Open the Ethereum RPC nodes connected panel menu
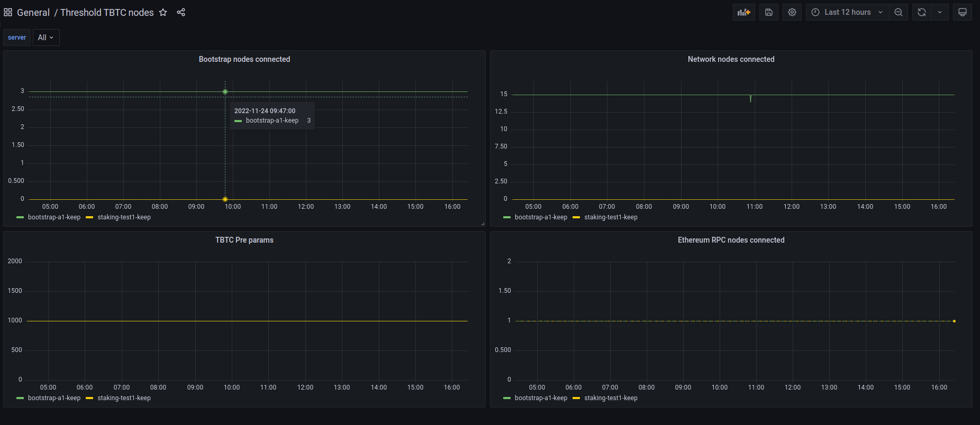 tap(731, 240)
